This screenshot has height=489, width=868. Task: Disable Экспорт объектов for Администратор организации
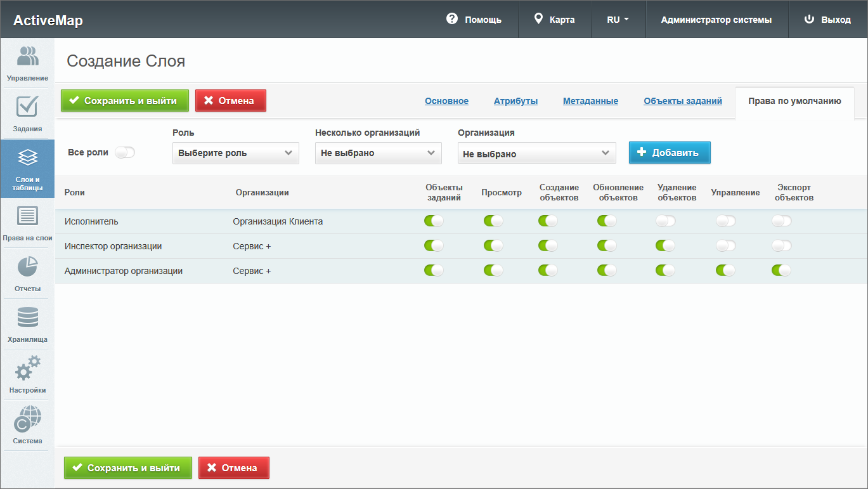[781, 270]
